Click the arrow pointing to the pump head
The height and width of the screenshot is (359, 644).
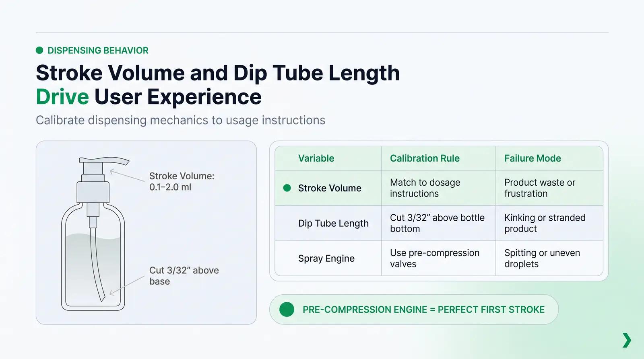tap(127, 175)
